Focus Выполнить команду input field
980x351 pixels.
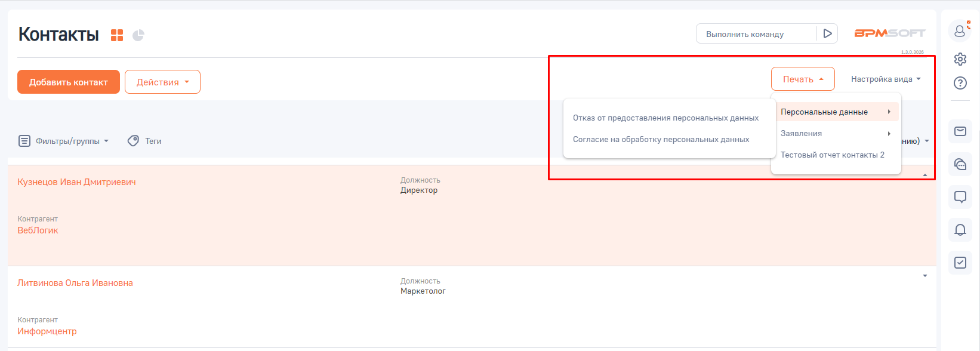pyautogui.click(x=756, y=34)
